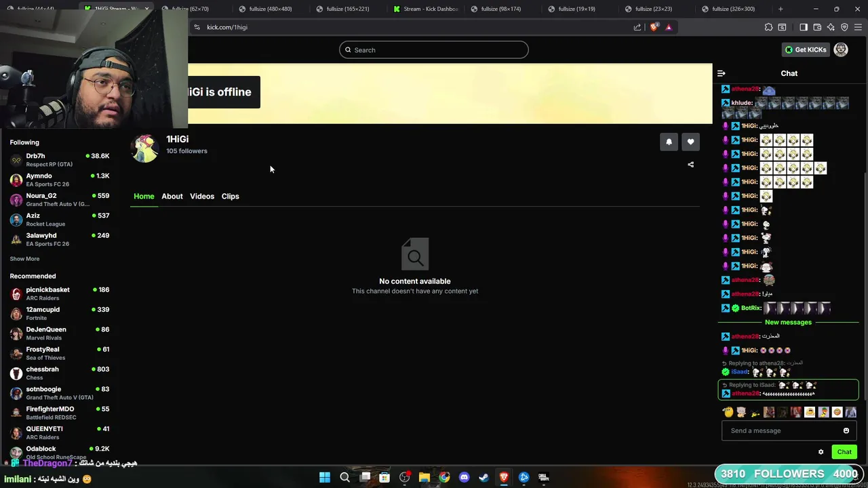Open Windows taskbar search

(x=344, y=477)
